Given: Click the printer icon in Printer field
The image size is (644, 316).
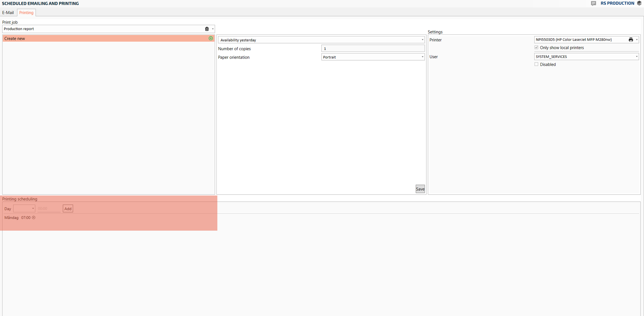Looking at the screenshot, I should [630, 40].
